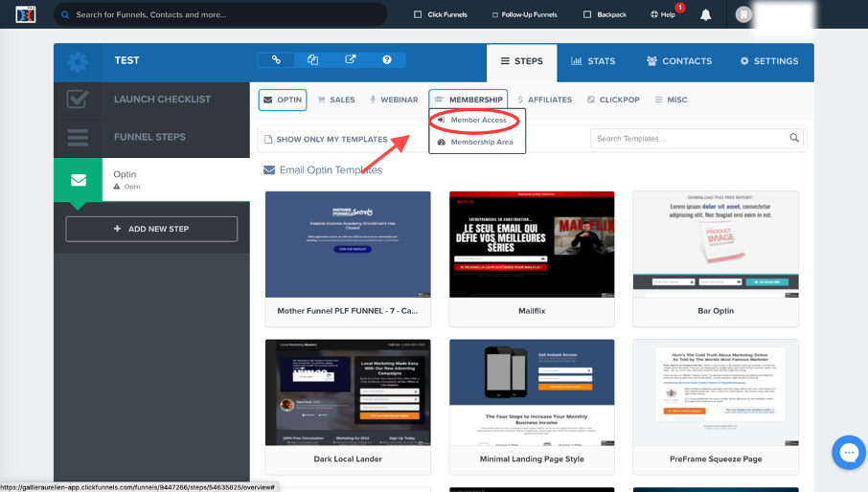Open the live chat bubble

(849, 453)
